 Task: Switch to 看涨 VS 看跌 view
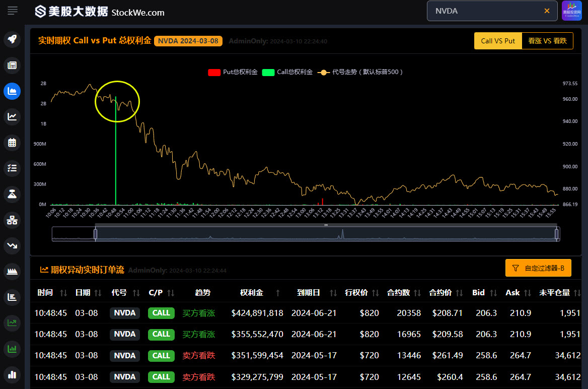547,41
